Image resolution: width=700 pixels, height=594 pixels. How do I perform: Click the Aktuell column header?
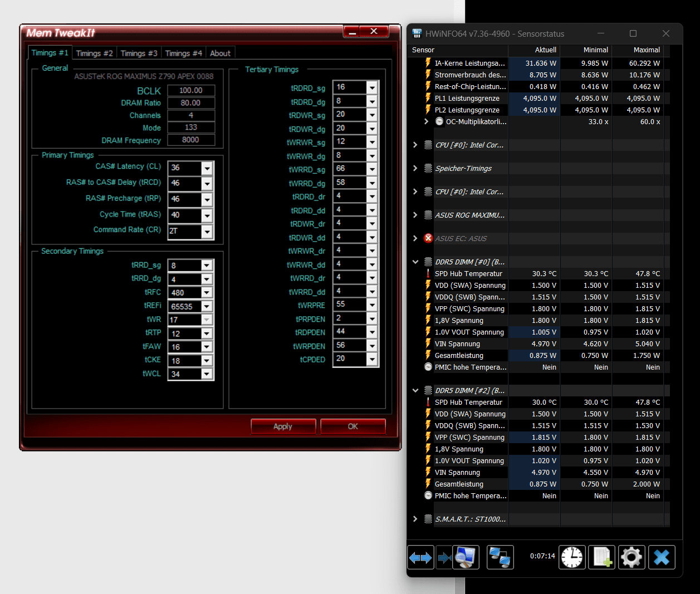coord(535,50)
